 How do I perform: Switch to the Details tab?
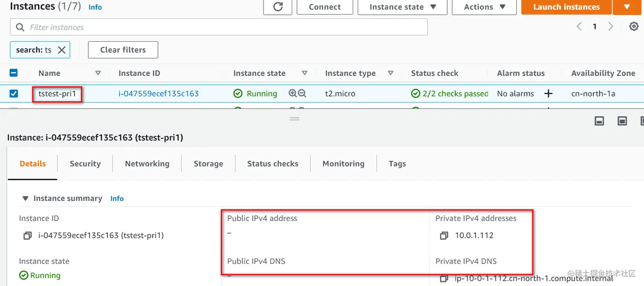pyautogui.click(x=33, y=163)
